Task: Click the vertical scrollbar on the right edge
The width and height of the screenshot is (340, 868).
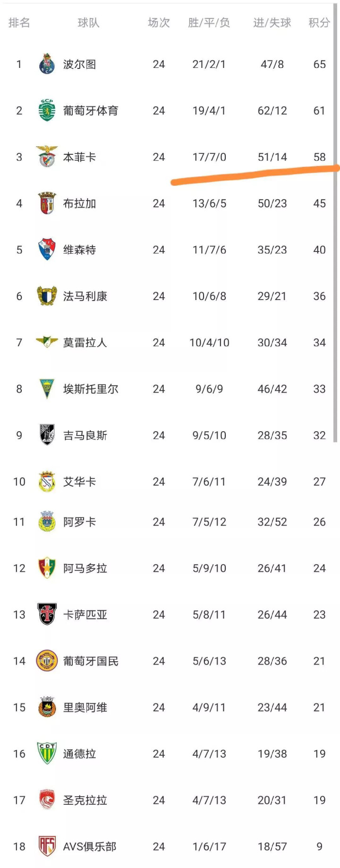Action: [x=335, y=236]
